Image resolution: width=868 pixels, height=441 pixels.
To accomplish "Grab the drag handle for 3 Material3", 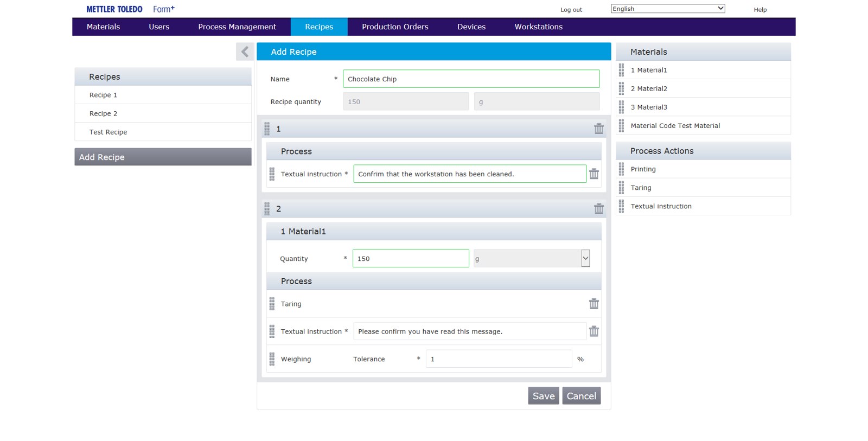I will click(621, 107).
